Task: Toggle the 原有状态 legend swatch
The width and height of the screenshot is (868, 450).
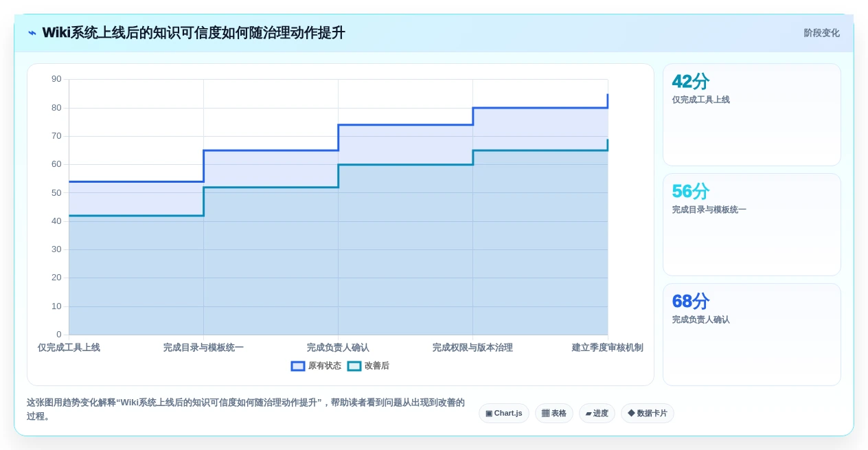Action: [298, 366]
